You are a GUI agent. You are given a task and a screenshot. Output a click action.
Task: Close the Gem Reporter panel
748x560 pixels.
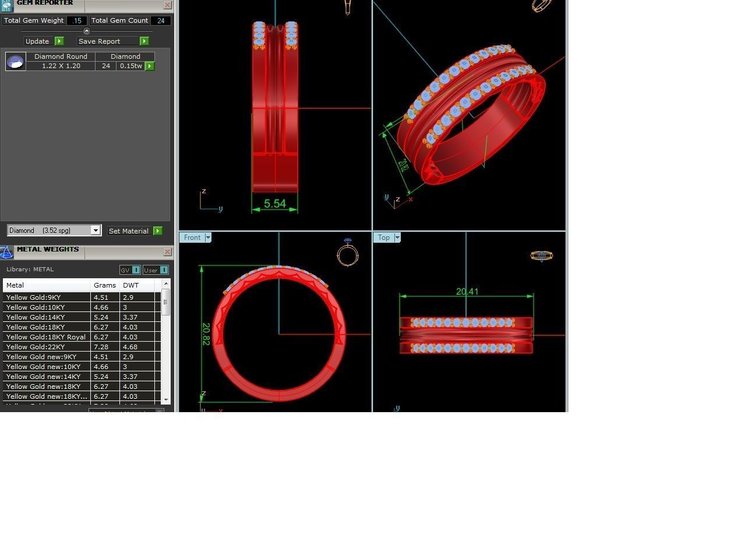click(168, 5)
